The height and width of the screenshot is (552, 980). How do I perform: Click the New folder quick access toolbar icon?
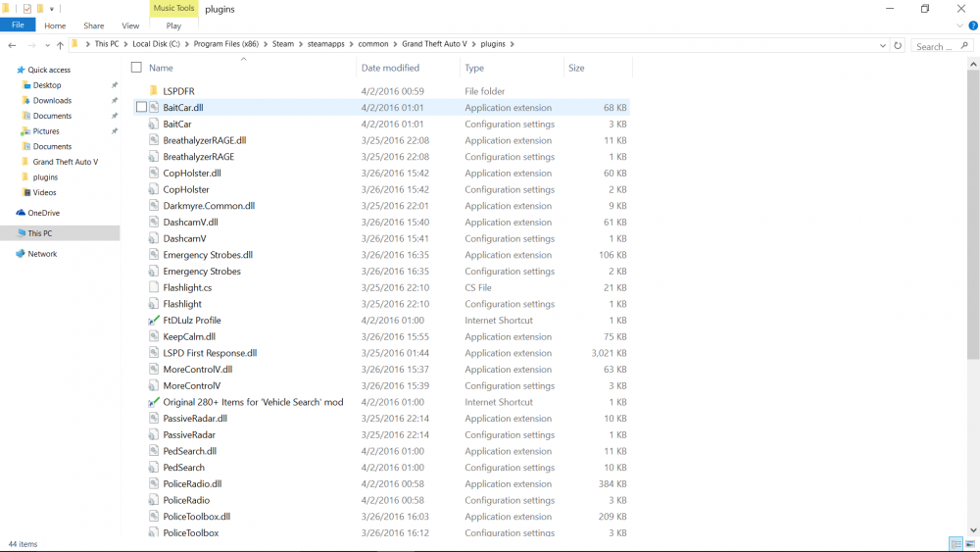40,9
